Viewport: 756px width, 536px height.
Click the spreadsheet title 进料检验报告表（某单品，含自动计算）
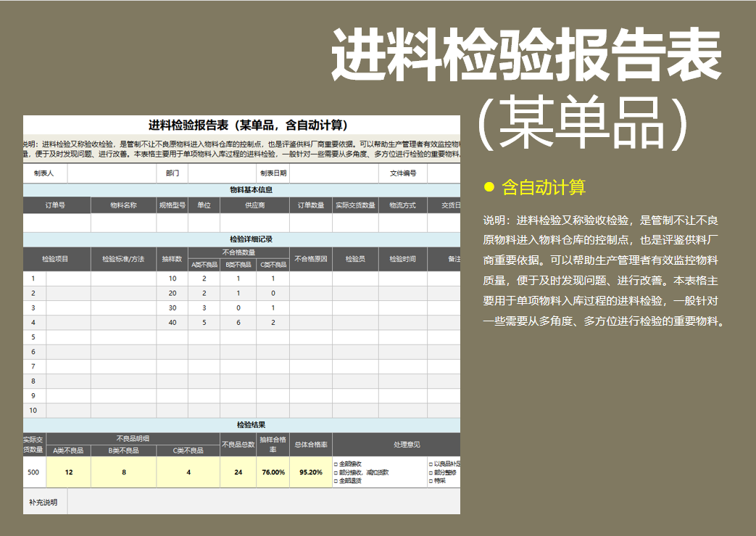pyautogui.click(x=248, y=125)
